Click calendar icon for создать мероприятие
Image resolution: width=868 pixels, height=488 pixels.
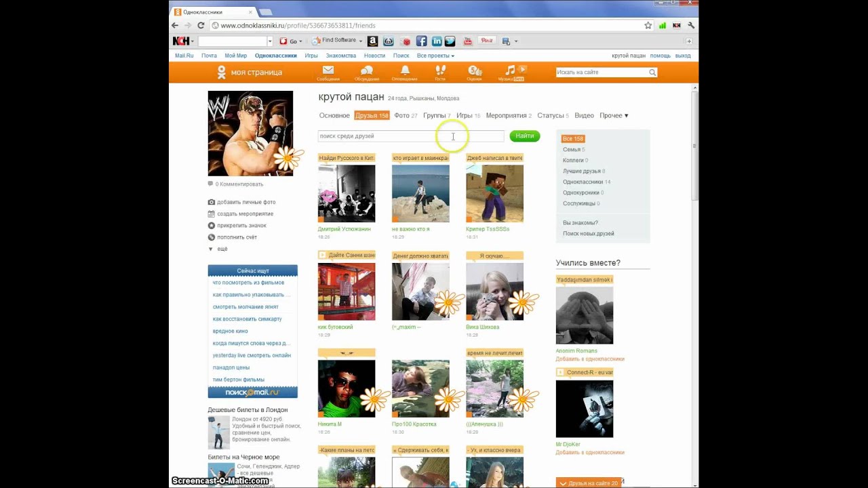(x=212, y=213)
